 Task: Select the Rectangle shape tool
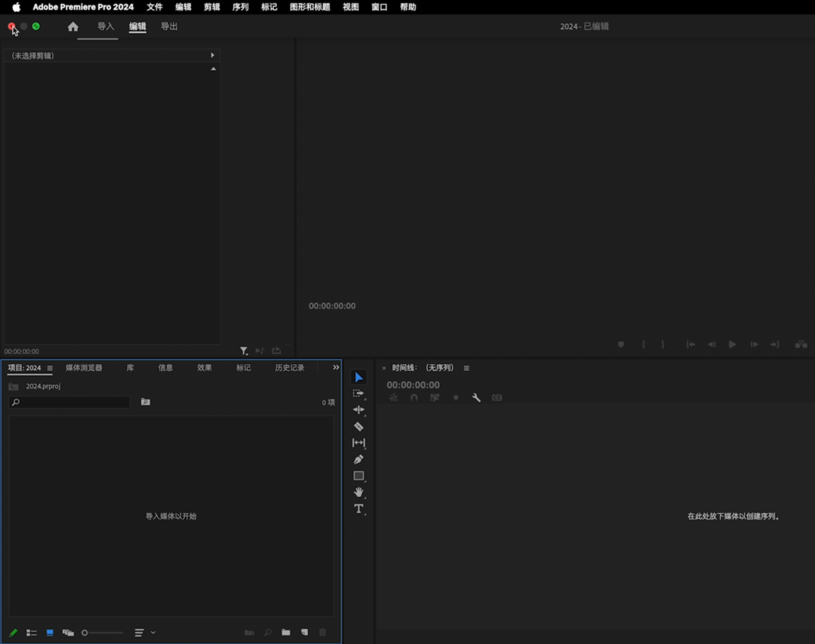[358, 476]
